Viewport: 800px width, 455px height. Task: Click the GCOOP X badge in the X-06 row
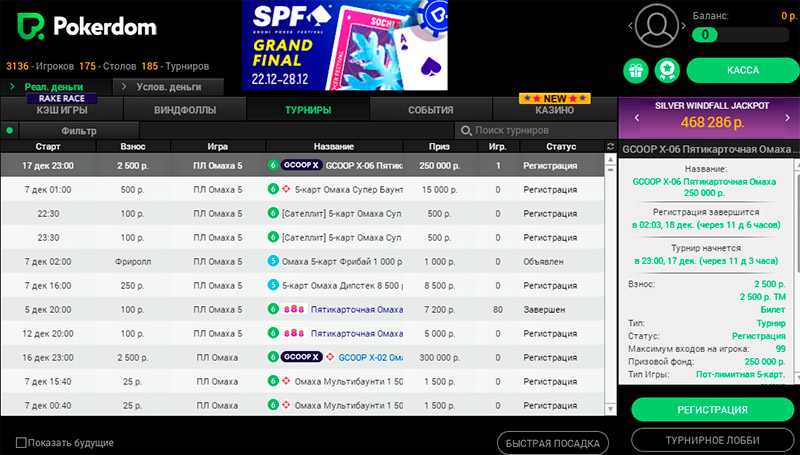302,165
